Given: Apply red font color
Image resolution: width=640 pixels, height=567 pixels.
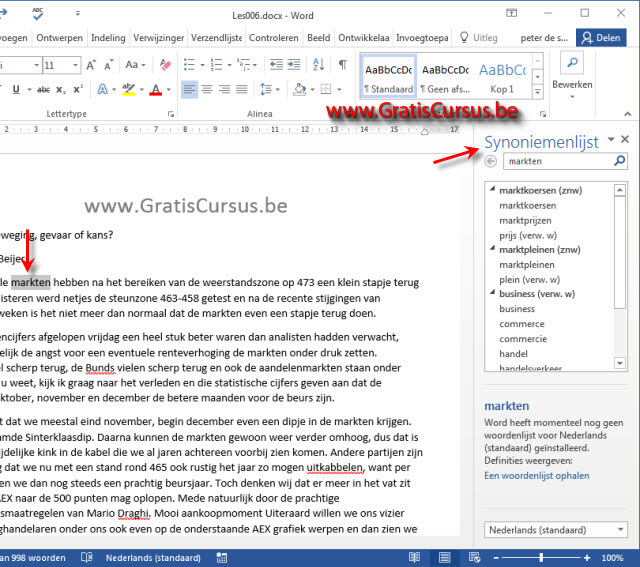Looking at the screenshot, I should coord(156,89).
